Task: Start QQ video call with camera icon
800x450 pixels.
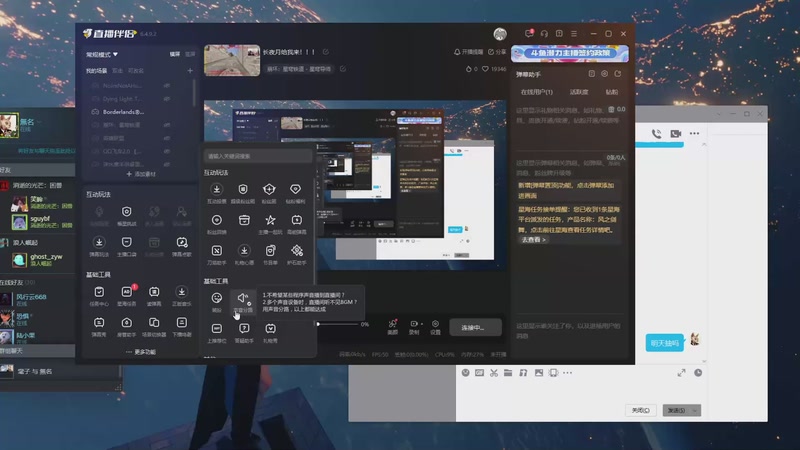Action: click(x=676, y=134)
